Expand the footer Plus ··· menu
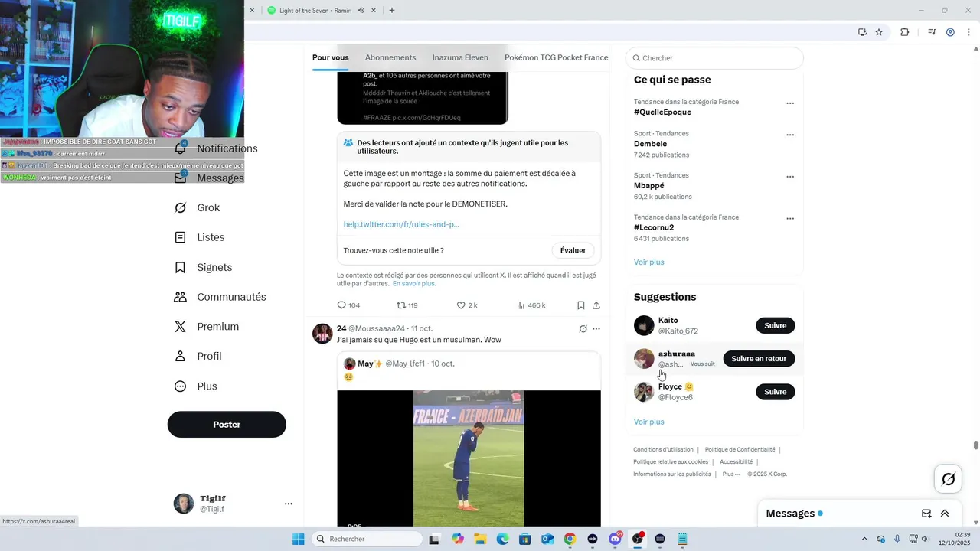This screenshot has width=980, height=551. pos(731,474)
